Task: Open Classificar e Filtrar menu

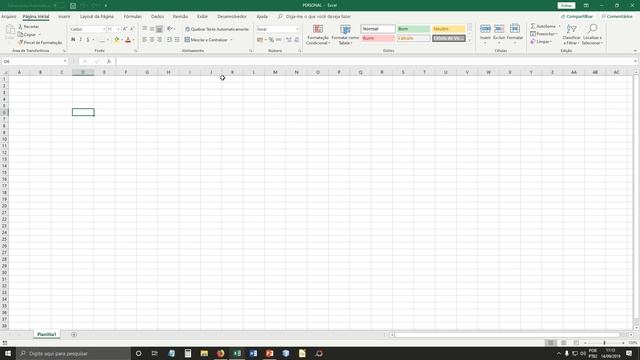Action: [571, 35]
